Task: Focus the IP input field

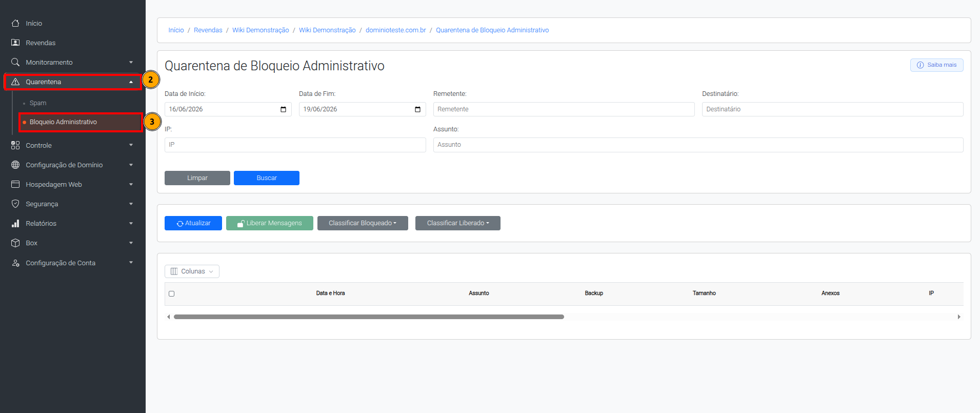Action: 295,145
